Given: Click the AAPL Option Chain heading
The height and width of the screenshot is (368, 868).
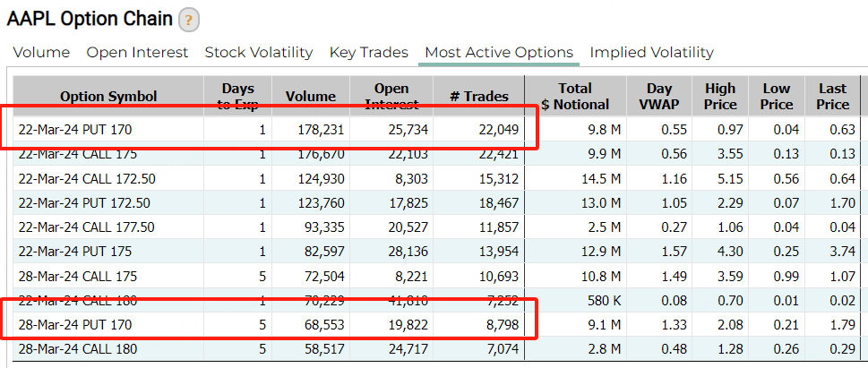Looking at the screenshot, I should click(90, 20).
